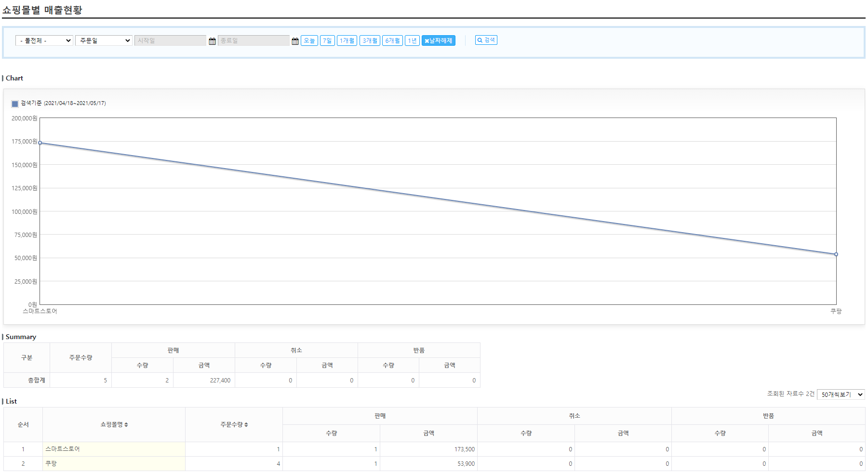Apply the 3개월 date range
The image size is (868, 473).
pyautogui.click(x=370, y=41)
